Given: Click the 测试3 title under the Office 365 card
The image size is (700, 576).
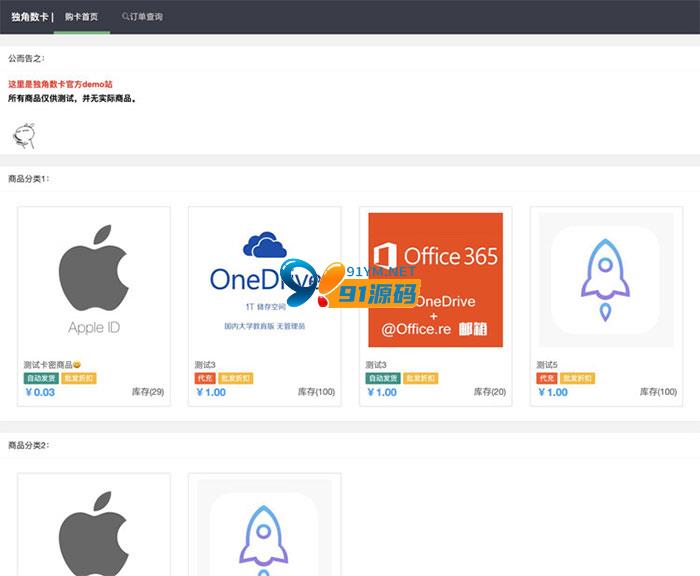Looking at the screenshot, I should click(x=376, y=365).
